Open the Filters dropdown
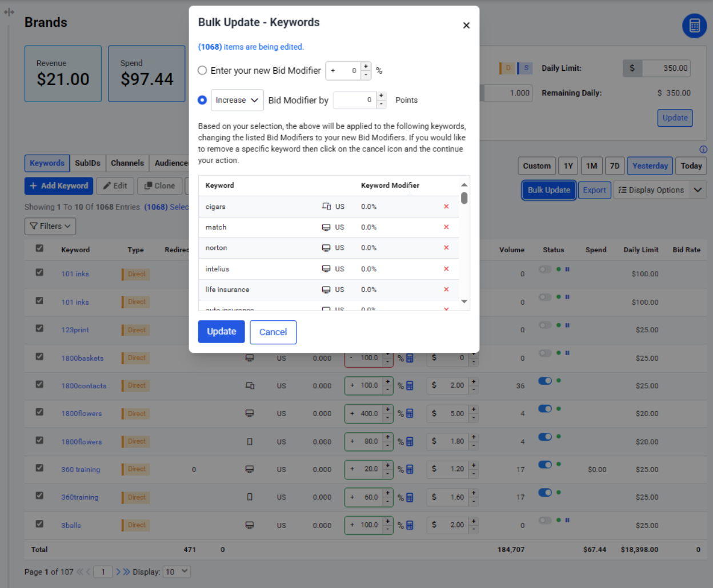 click(50, 226)
